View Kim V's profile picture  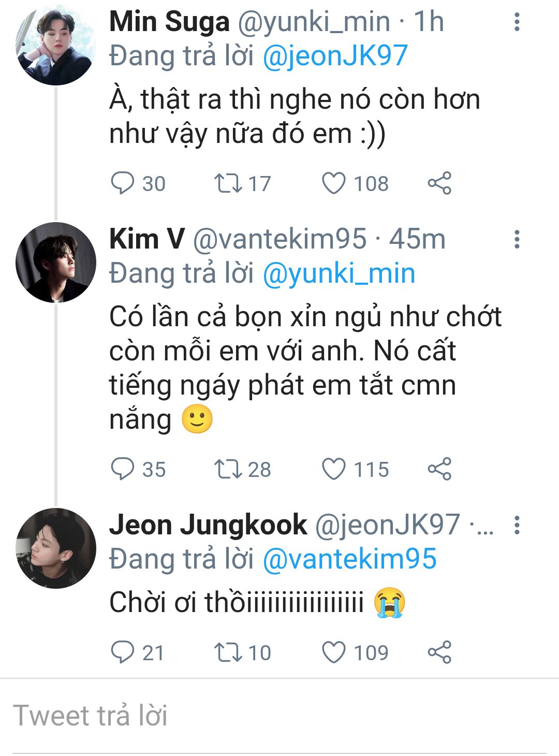(56, 262)
